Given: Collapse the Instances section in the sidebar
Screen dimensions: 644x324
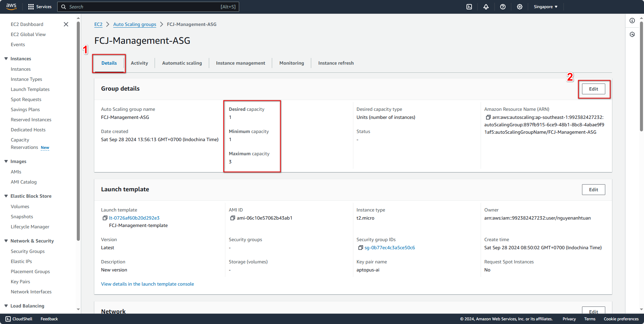Looking at the screenshot, I should point(6,59).
